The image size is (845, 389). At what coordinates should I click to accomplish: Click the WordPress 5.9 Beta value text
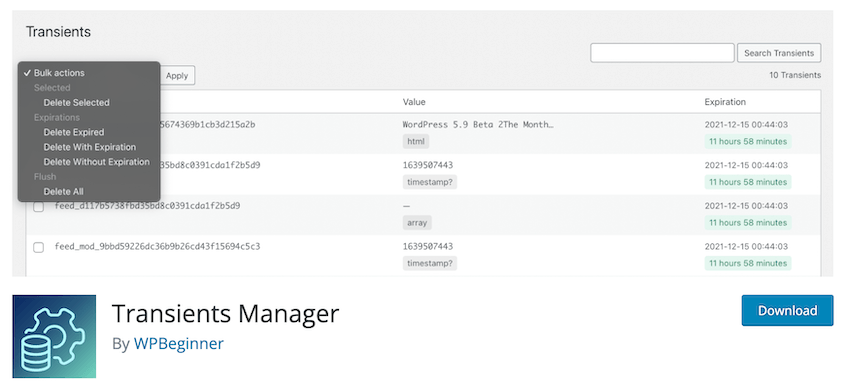click(478, 124)
